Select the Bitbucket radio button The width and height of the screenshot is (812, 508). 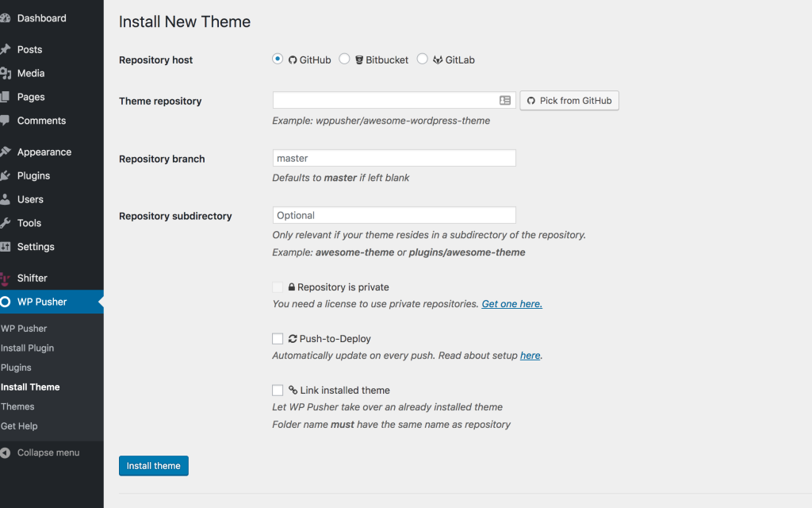(344, 59)
